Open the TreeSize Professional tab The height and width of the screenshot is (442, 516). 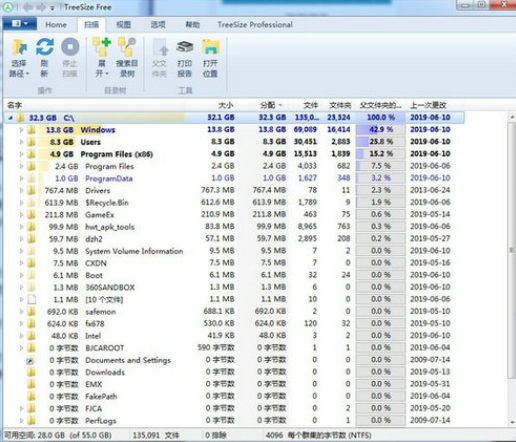click(255, 25)
